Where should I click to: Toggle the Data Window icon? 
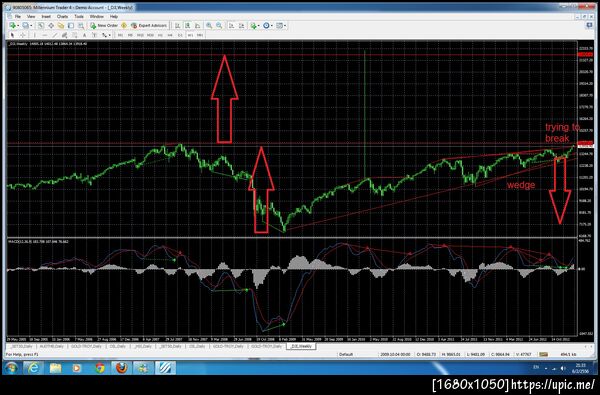pos(51,26)
